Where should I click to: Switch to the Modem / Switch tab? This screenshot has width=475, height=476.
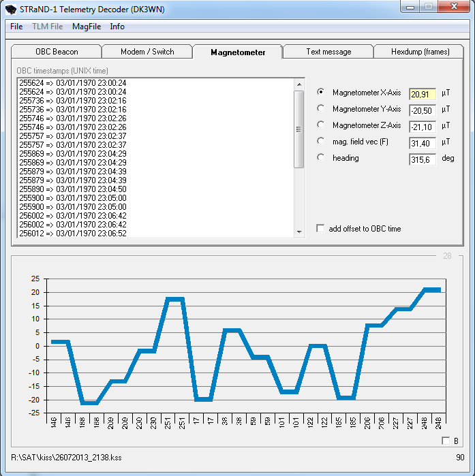tap(147, 52)
